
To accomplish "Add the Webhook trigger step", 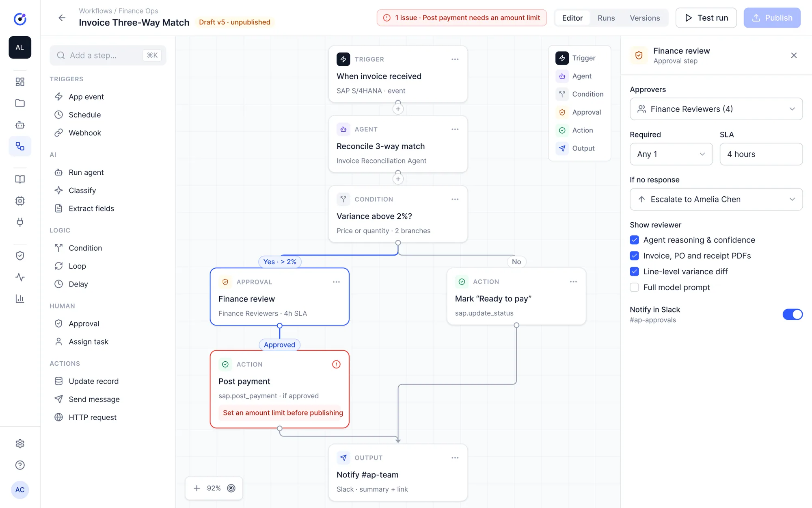I will [x=85, y=133].
